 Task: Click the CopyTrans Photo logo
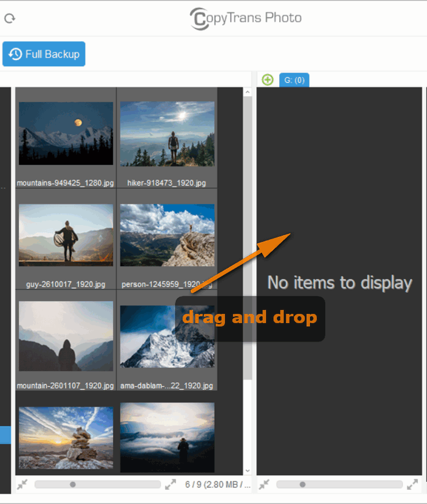tap(246, 18)
